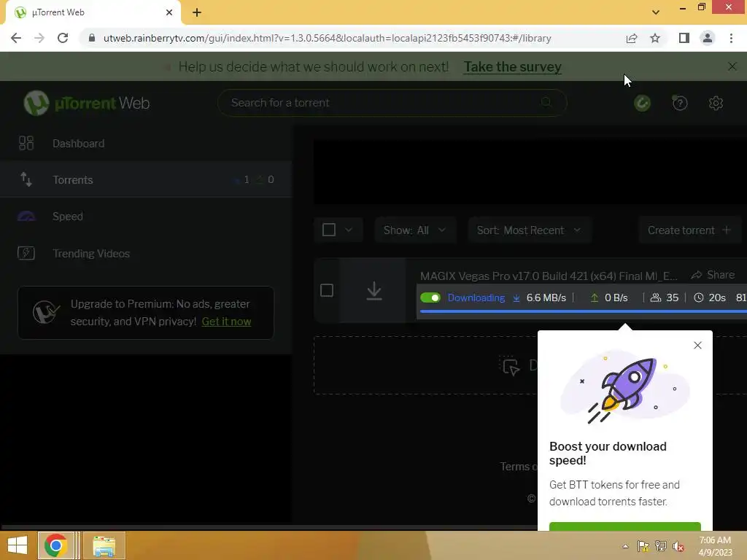Click the 20s time remaining
This screenshot has height=560, width=747.
pos(717,297)
